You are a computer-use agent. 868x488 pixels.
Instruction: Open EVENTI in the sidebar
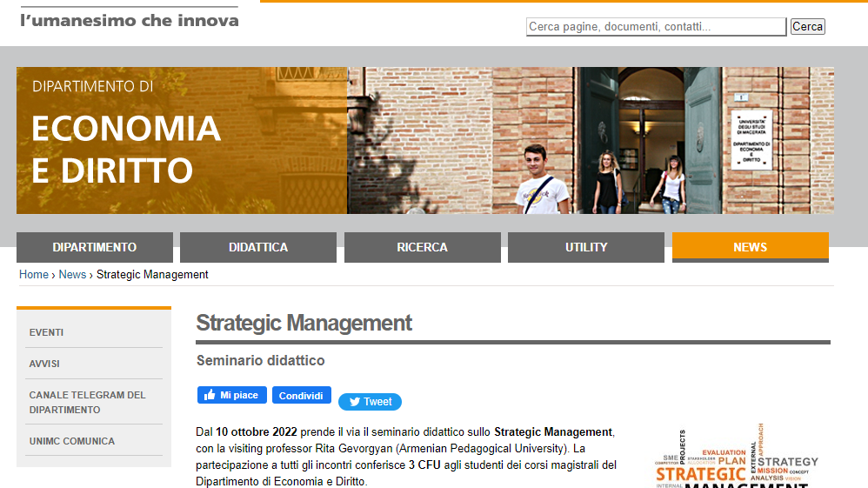tap(46, 332)
